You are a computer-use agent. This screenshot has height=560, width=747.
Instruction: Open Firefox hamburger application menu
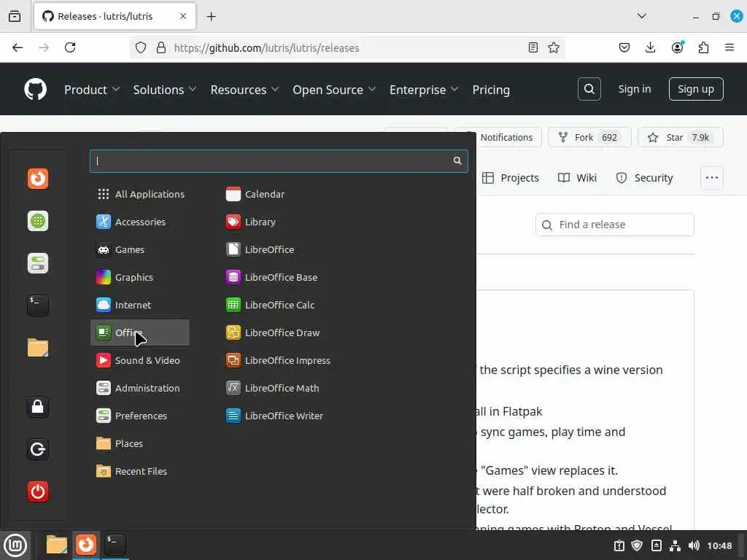pyautogui.click(x=729, y=47)
